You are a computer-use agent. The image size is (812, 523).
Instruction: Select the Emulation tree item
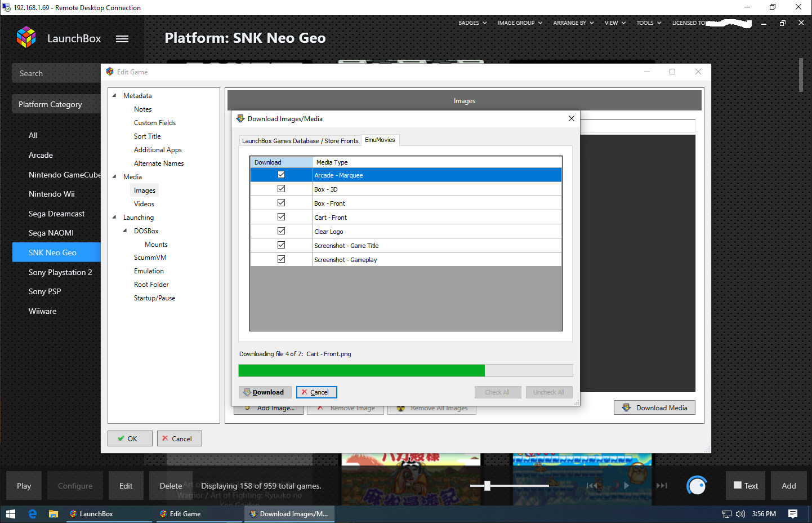[x=149, y=271]
